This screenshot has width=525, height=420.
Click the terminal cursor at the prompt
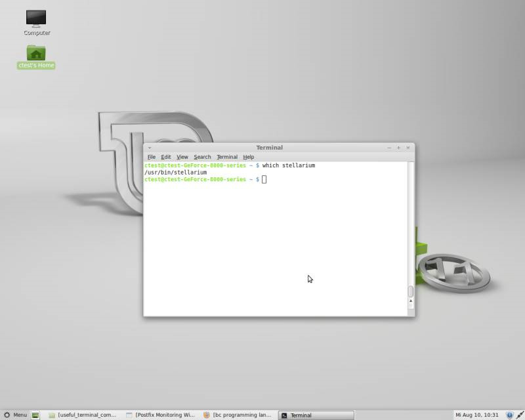pyautogui.click(x=264, y=180)
